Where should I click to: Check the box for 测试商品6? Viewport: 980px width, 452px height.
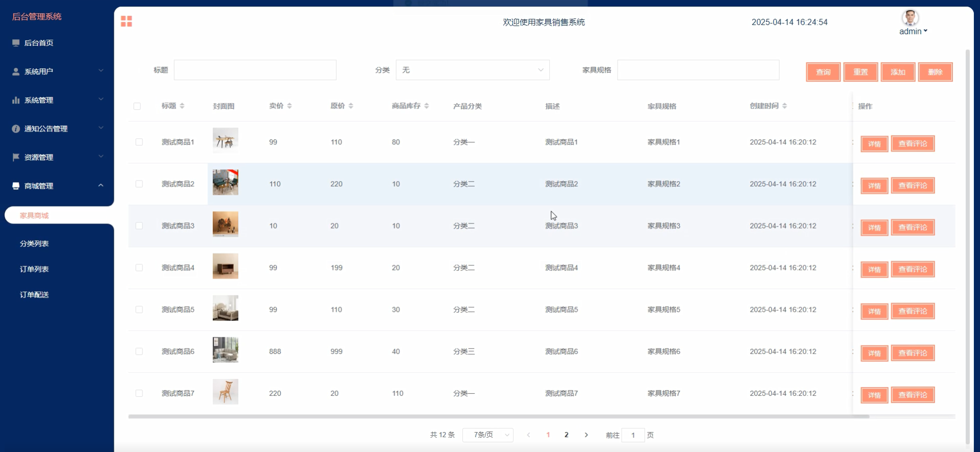[139, 351]
